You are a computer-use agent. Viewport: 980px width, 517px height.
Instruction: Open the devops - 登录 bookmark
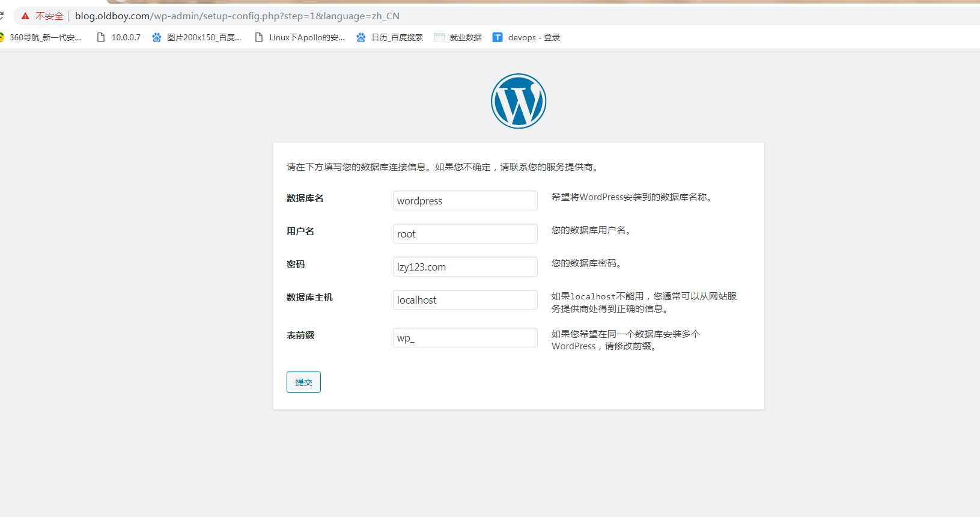526,37
